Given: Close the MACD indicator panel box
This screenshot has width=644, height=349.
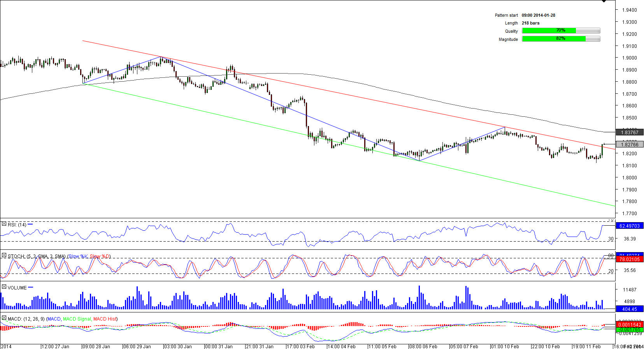Looking at the screenshot, I should point(4,318).
